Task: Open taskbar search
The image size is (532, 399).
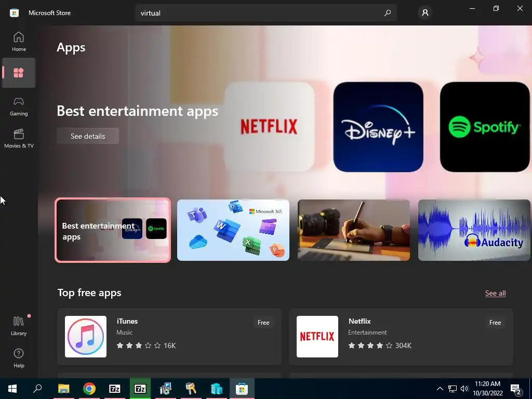Action: (37, 389)
